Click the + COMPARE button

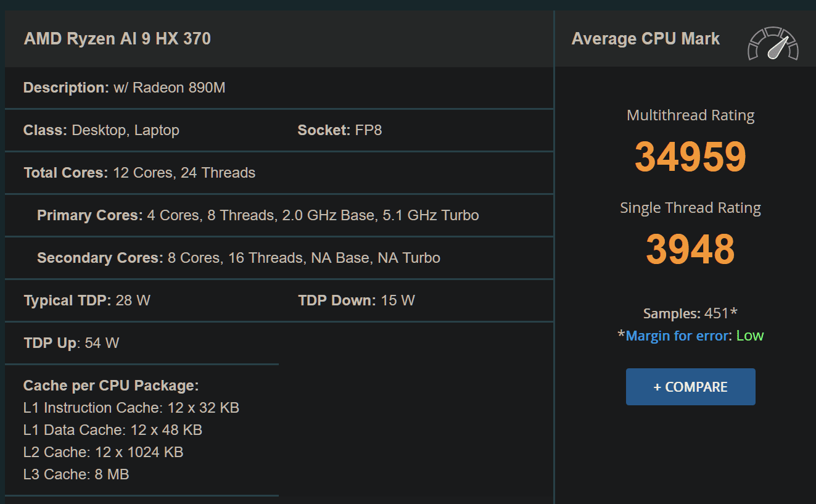[x=690, y=387]
